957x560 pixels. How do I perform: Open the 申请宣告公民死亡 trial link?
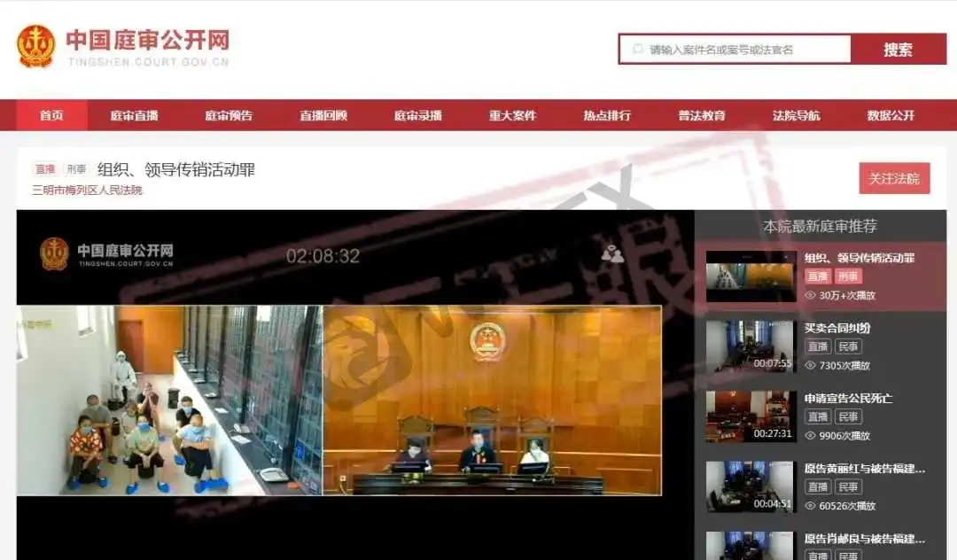pyautogui.click(x=848, y=399)
